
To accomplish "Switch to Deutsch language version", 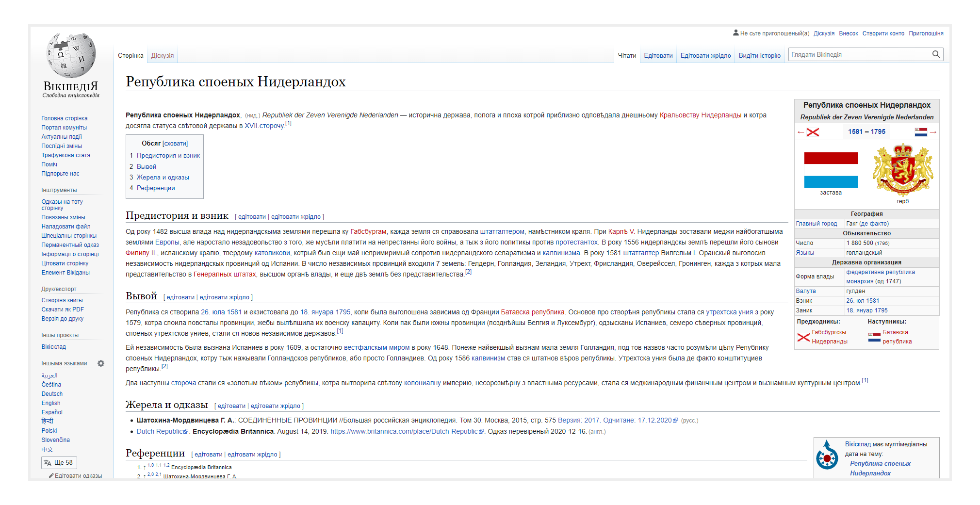I will point(52,394).
